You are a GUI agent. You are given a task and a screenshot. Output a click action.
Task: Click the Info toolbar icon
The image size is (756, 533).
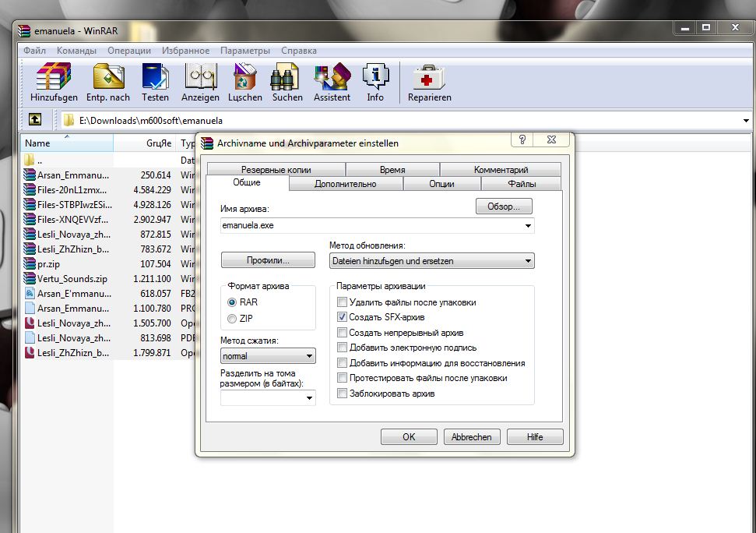tap(375, 78)
